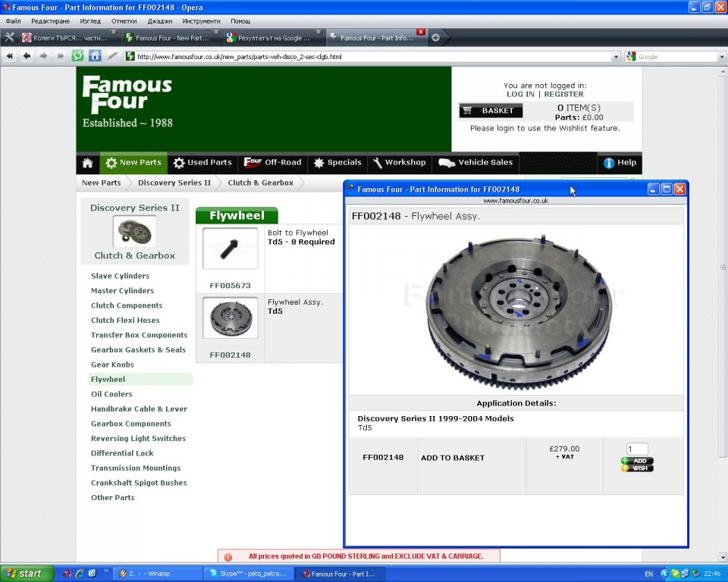Open Off-Road section
This screenshot has width=728, height=582.
(272, 163)
